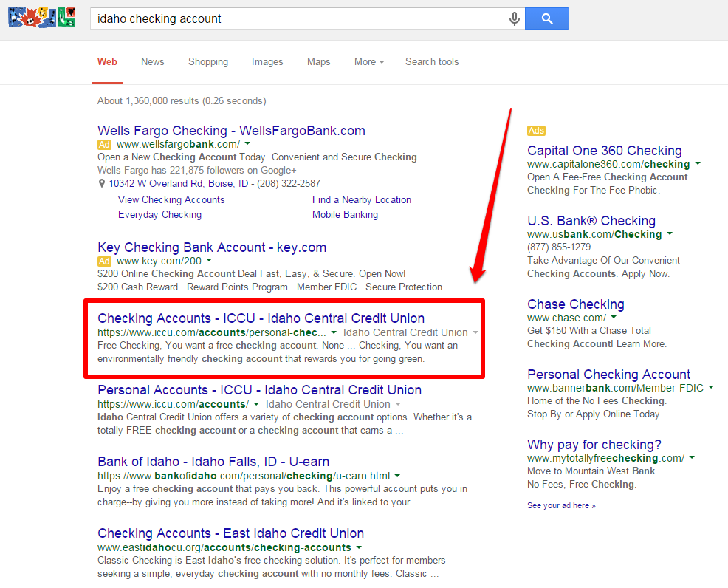Click the Google doodle logo
The image size is (728, 588).
click(x=41, y=17)
